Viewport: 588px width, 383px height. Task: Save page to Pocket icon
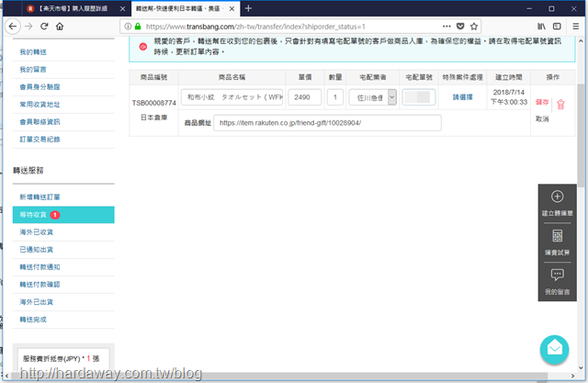point(460,27)
